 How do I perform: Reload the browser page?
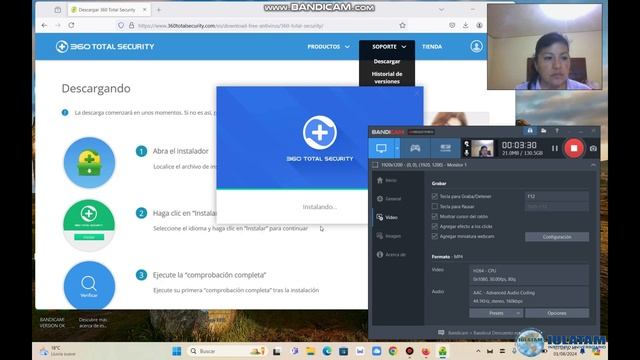[x=71, y=25]
